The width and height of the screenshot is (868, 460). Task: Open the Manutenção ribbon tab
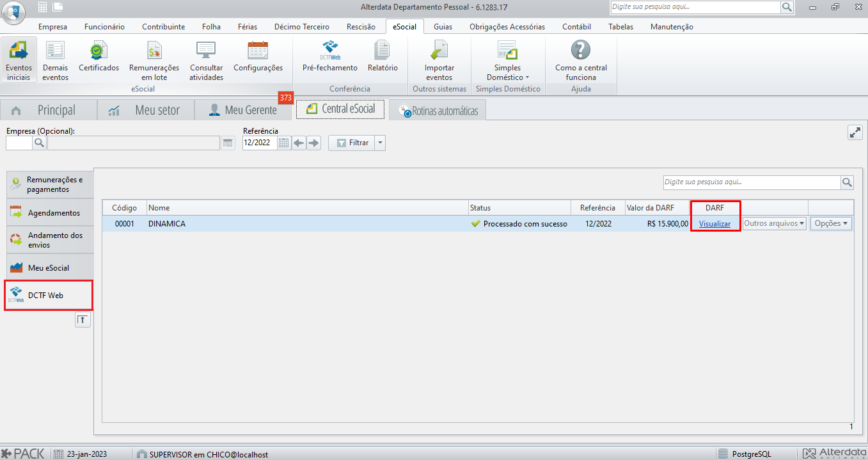[672, 27]
